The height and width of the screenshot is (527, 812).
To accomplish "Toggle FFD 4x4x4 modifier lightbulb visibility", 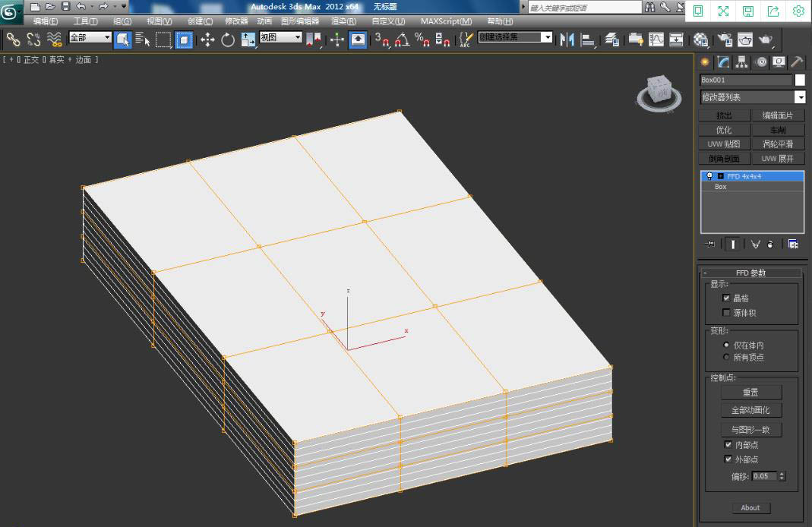I will pyautogui.click(x=709, y=176).
